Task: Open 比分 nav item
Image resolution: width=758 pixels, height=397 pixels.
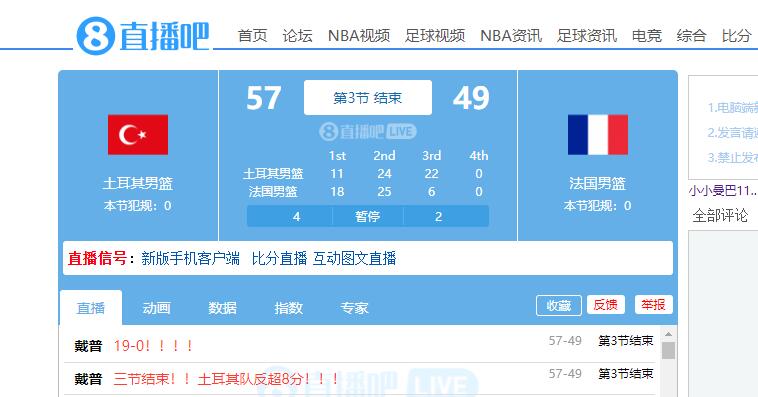Action: (736, 35)
